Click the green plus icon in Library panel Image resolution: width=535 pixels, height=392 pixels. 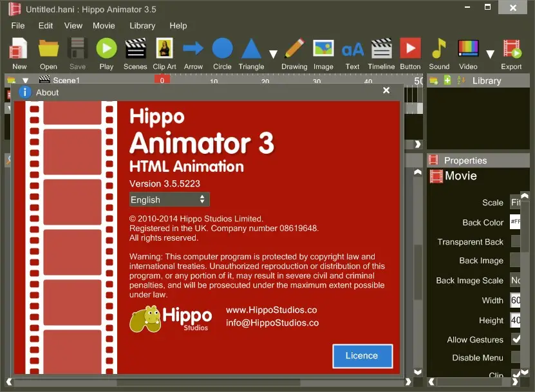447,80
